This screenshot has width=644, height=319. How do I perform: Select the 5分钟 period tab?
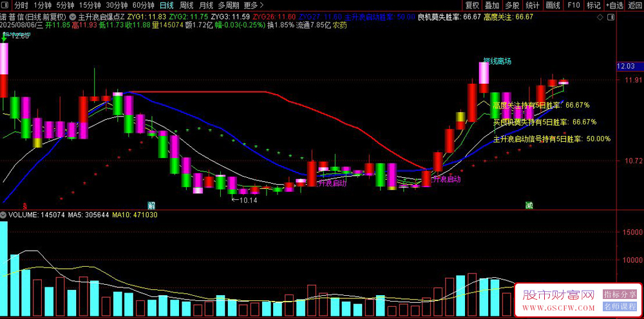(x=65, y=5)
